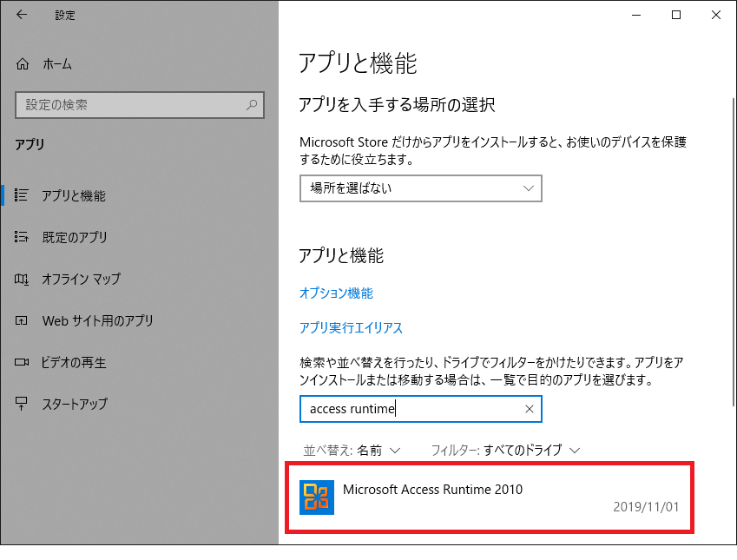Click the Microsoft Access Runtime 2010 app icon

[x=317, y=497]
